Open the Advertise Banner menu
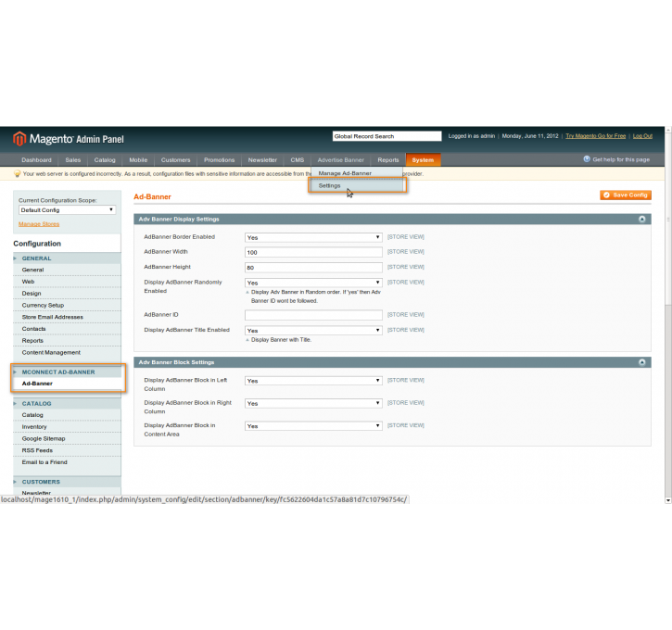Viewport: 672px width, 630px height. 341,159
